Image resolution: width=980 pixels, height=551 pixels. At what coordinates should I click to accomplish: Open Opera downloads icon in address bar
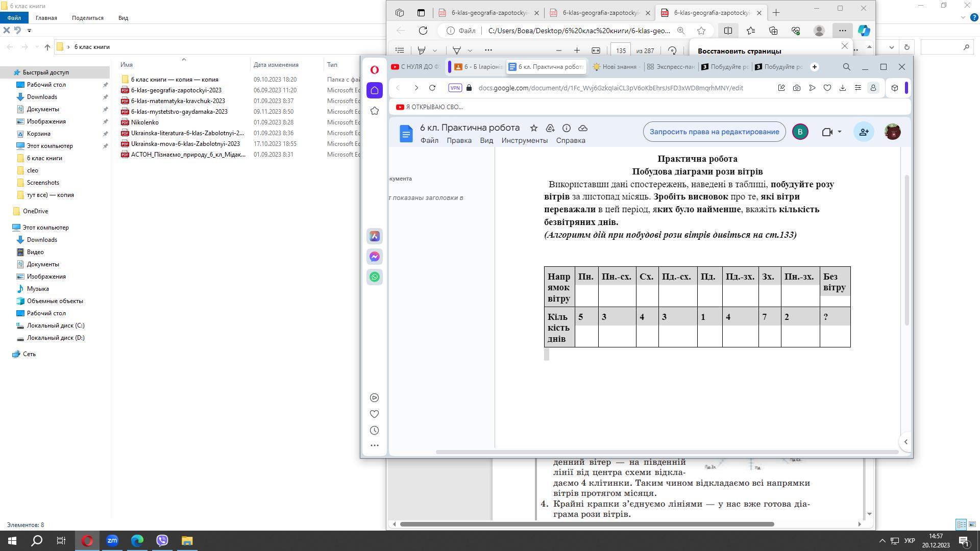tap(843, 88)
